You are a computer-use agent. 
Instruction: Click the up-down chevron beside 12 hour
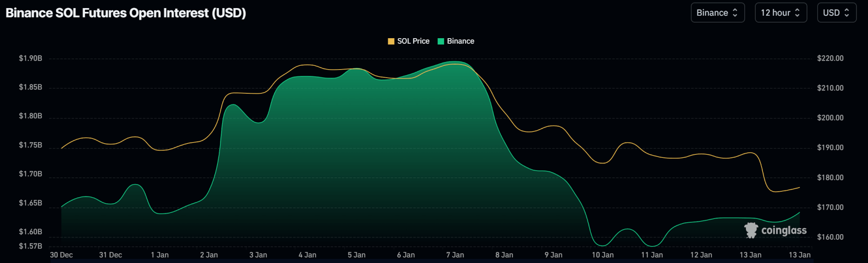[x=797, y=13]
